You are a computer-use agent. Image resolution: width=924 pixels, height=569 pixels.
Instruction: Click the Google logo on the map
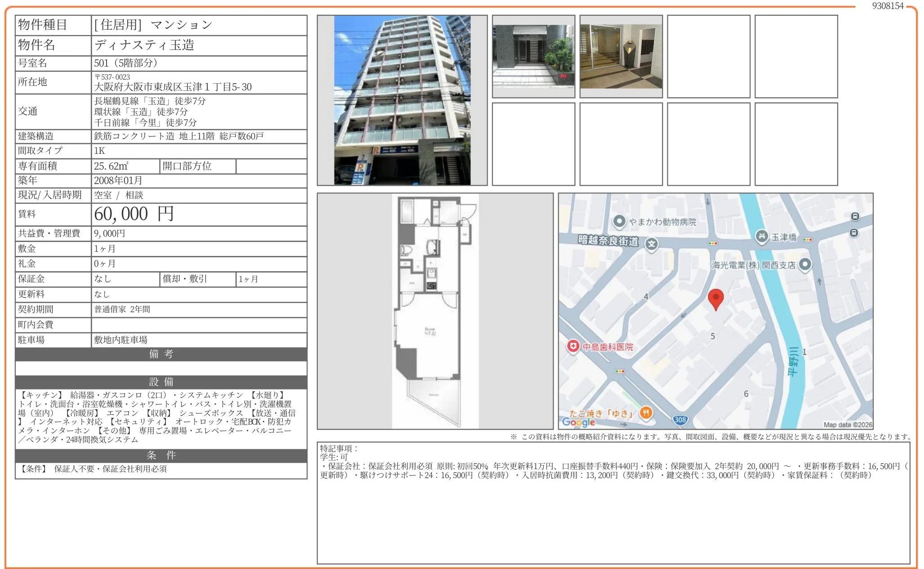coord(578,422)
